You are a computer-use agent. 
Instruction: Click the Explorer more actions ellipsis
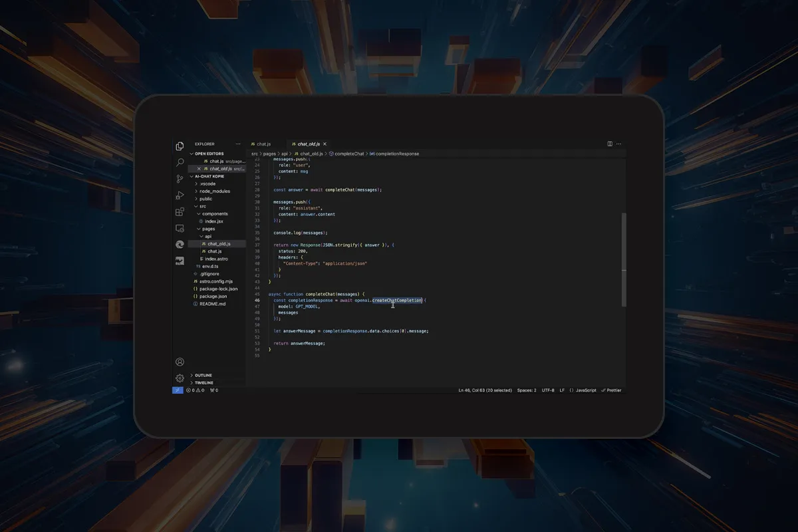coord(238,144)
